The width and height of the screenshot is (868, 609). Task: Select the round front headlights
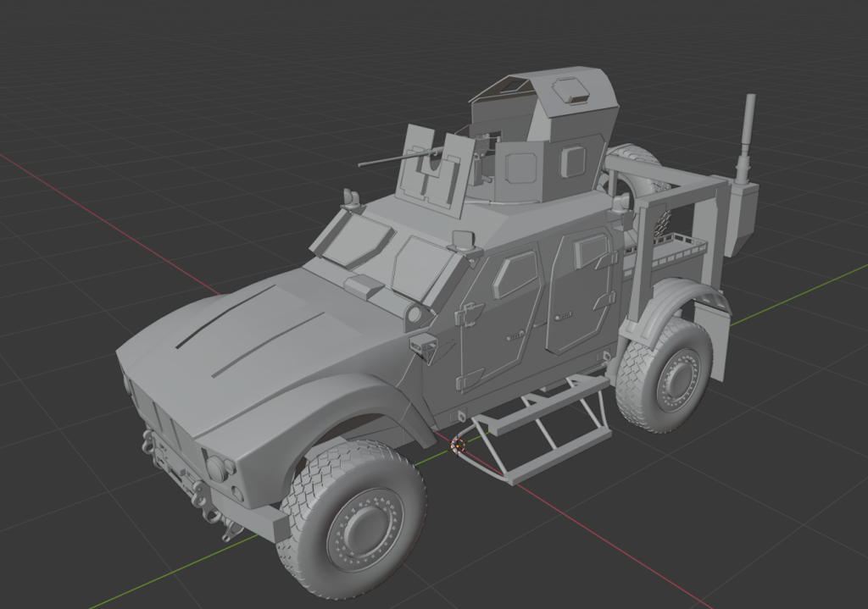point(218,468)
